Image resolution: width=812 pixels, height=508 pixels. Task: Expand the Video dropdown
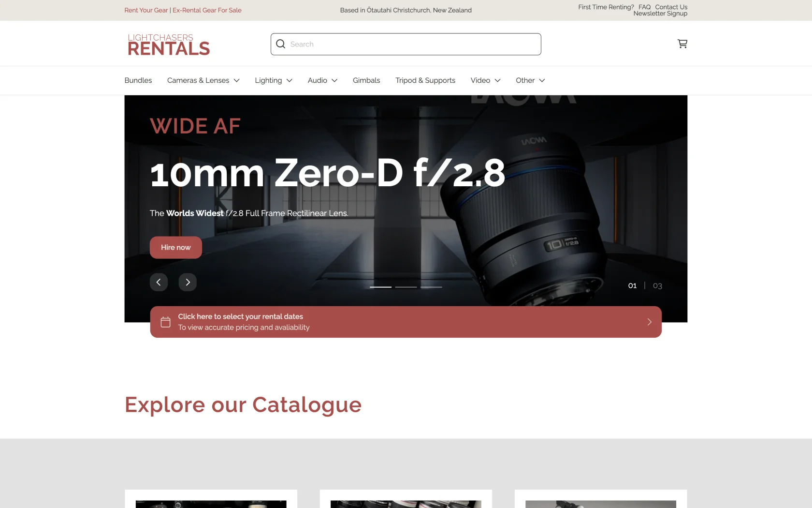(x=485, y=80)
